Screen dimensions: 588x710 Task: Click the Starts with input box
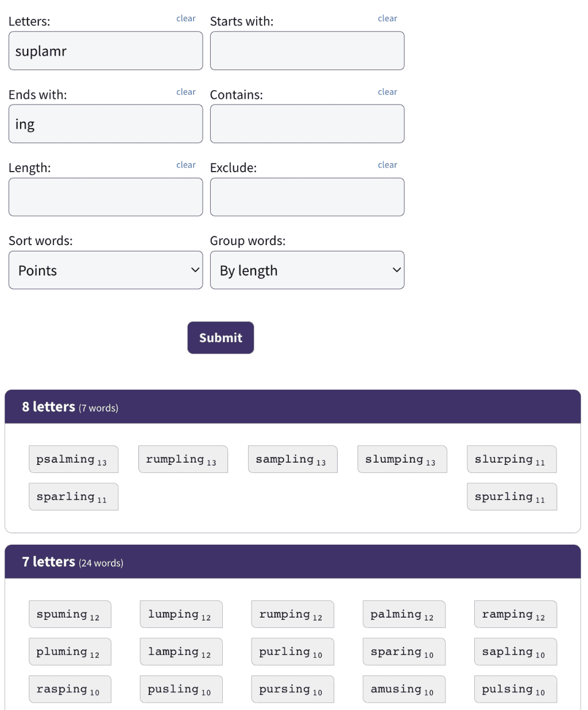click(307, 51)
